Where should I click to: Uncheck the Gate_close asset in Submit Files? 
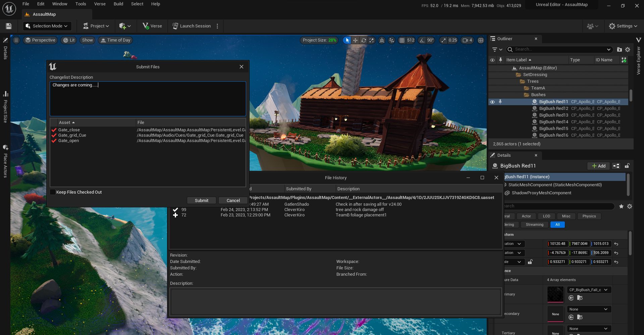54,130
